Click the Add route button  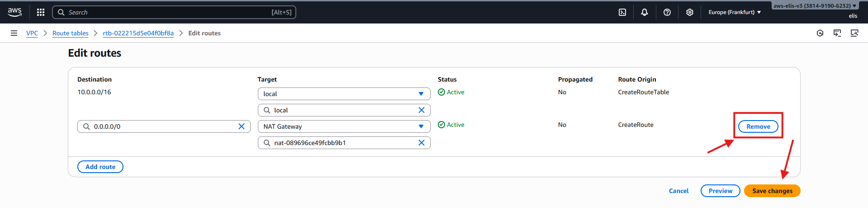[x=100, y=167]
